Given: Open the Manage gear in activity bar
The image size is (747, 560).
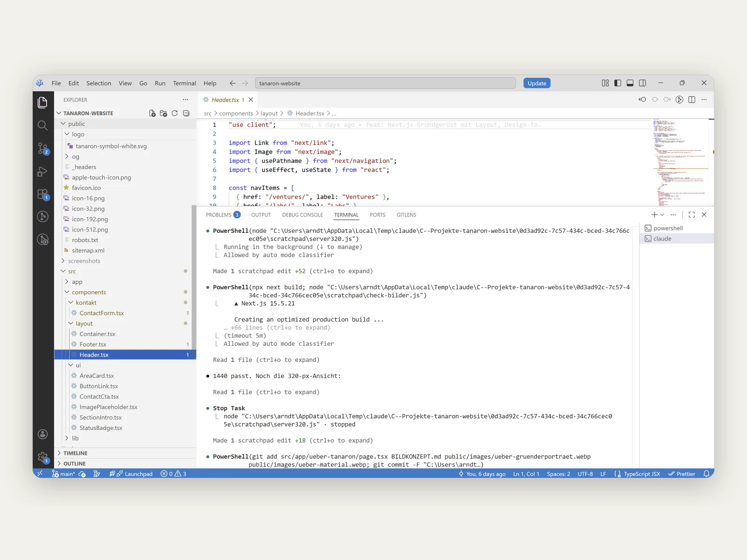Looking at the screenshot, I should tap(42, 457).
